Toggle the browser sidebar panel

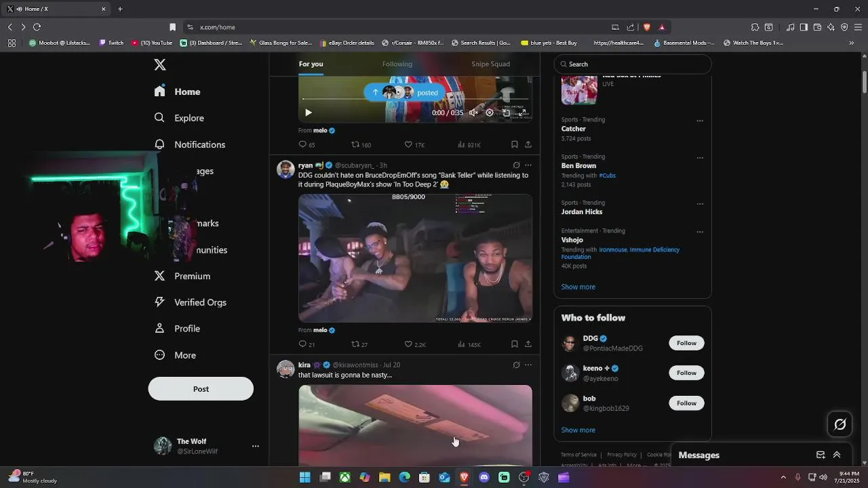804,27
